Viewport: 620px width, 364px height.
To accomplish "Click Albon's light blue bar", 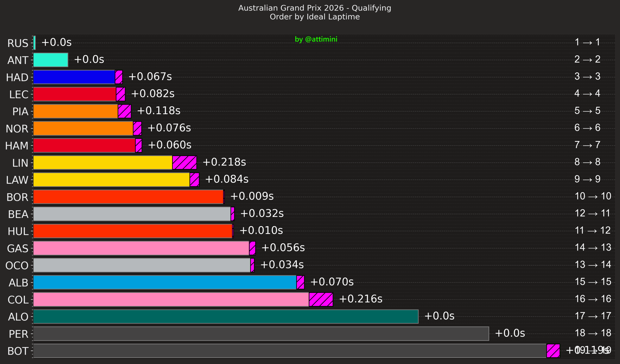I will pos(165,282).
